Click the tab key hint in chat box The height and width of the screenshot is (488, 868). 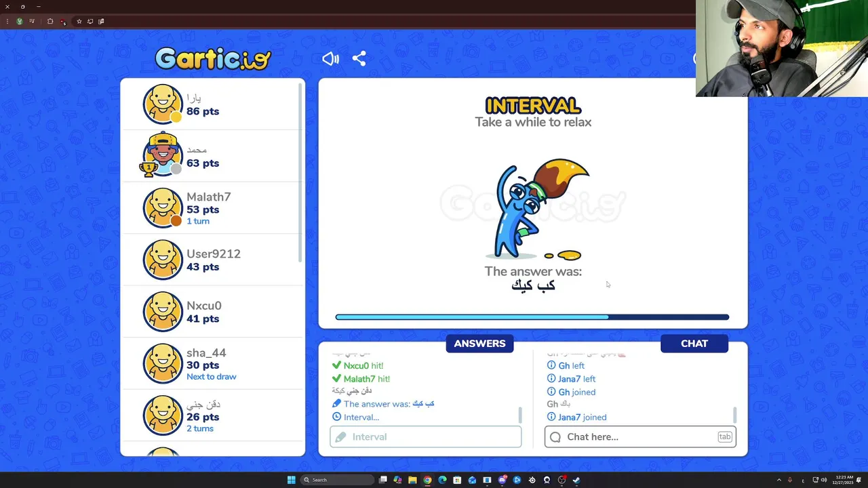tap(725, 437)
